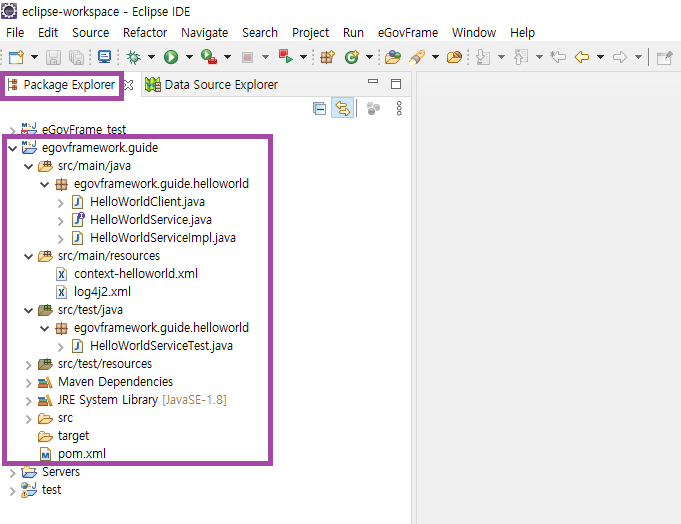681x524 pixels.
Task: Open the eGovFrame menu
Action: (x=408, y=33)
